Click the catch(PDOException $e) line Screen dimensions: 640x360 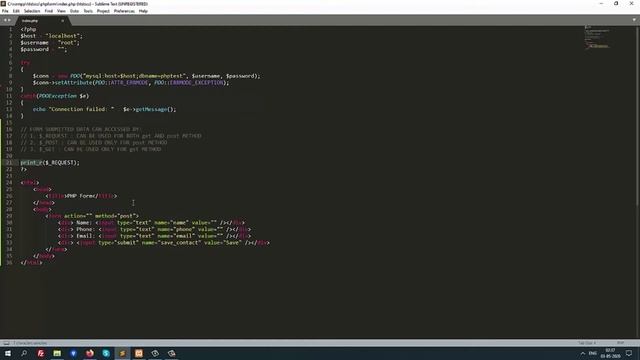(55, 96)
